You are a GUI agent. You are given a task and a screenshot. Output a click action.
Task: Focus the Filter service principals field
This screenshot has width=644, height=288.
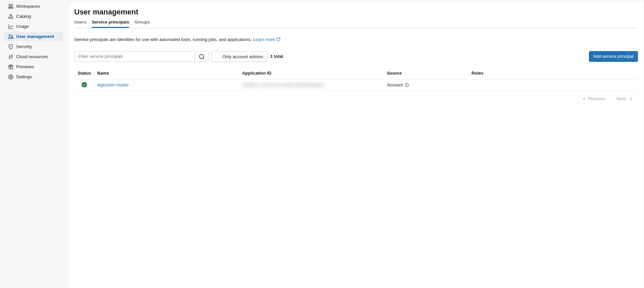(x=134, y=56)
